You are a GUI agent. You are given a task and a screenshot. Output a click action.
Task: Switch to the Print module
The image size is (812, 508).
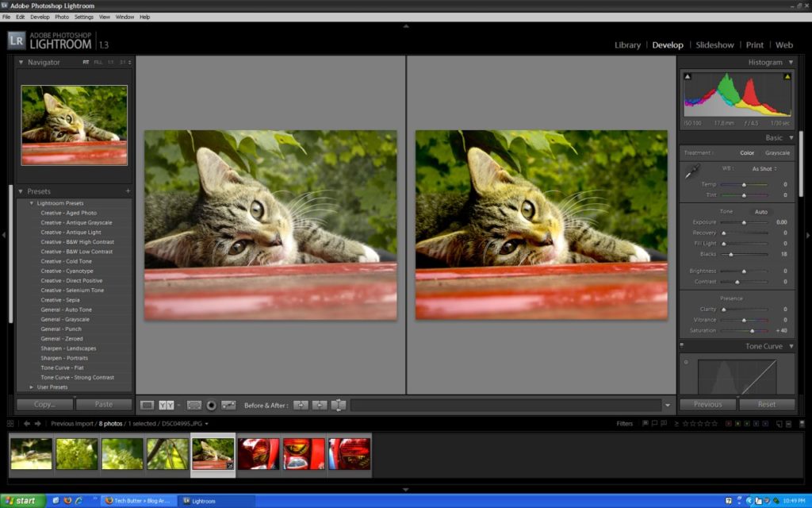pos(755,45)
